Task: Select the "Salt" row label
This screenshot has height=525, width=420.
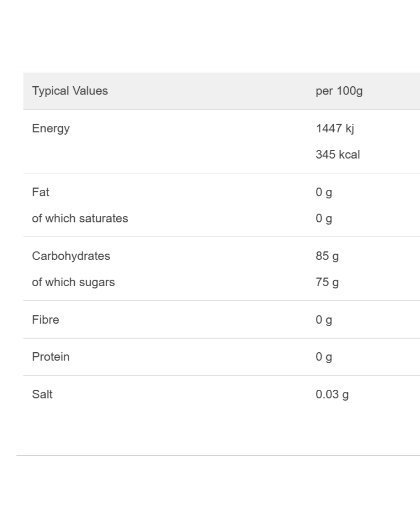Action: point(42,394)
